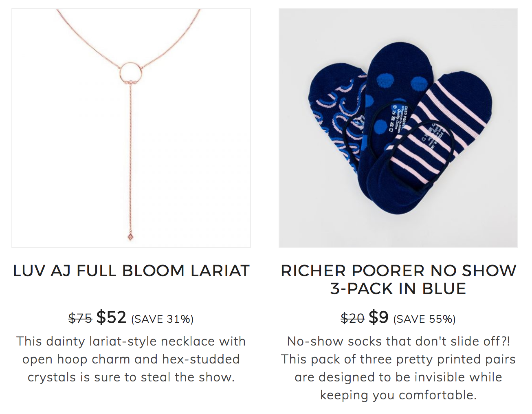
Task: Click the "steal the show" description line
Action: click(x=131, y=377)
